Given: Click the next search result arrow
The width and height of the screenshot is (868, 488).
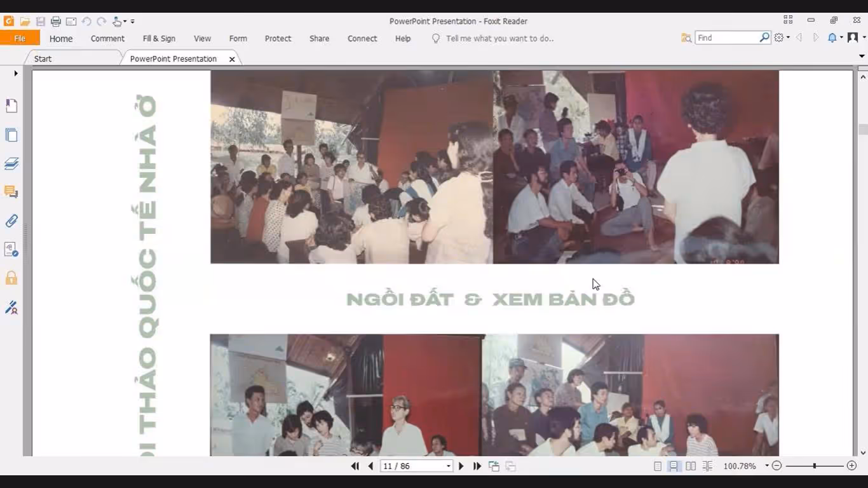Looking at the screenshot, I should tap(816, 38).
